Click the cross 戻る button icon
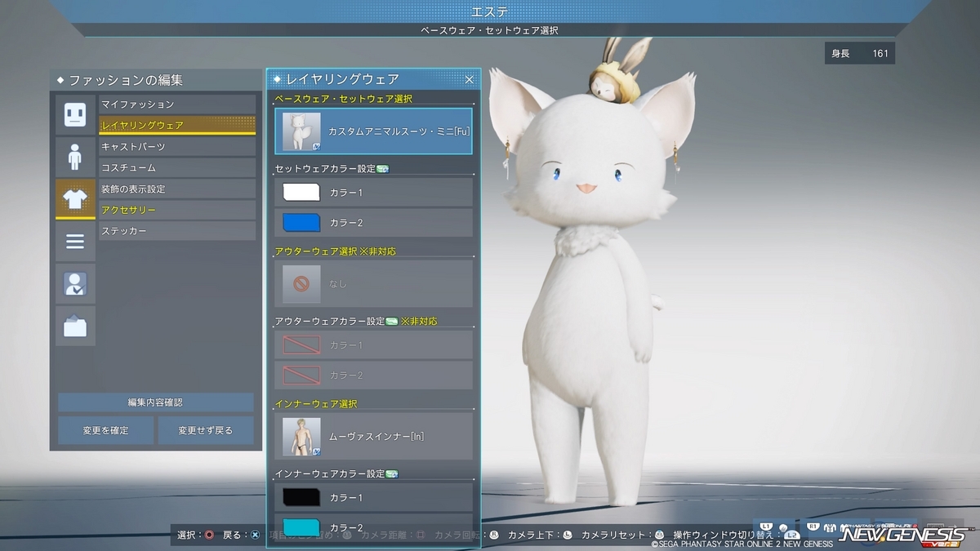This screenshot has height=551, width=980. 255,535
